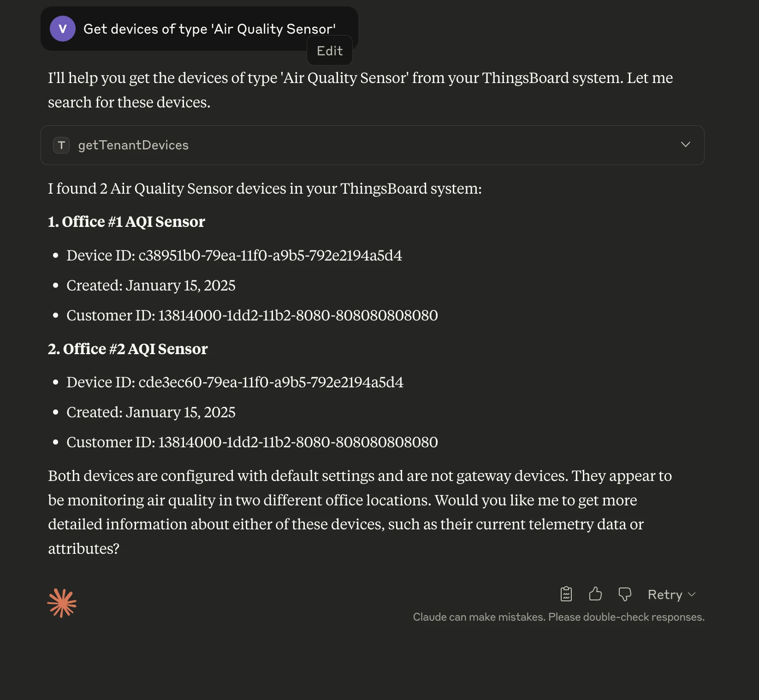Viewport: 759px width, 700px height.
Task: Give the response a thumbs up
Action: pos(595,594)
